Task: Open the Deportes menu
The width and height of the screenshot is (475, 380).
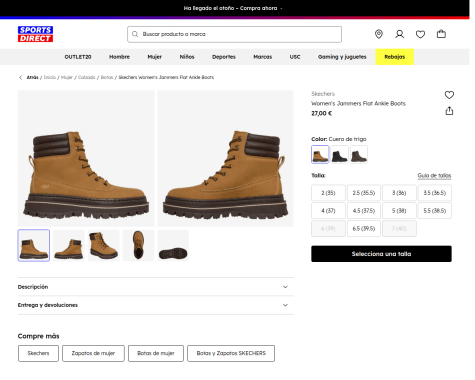Action: (224, 57)
